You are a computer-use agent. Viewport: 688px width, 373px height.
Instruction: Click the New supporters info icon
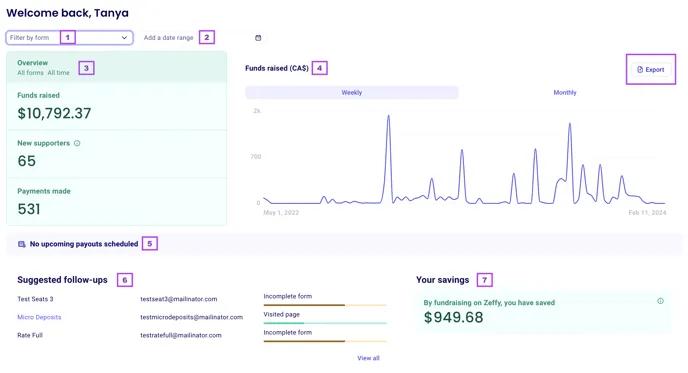click(77, 143)
